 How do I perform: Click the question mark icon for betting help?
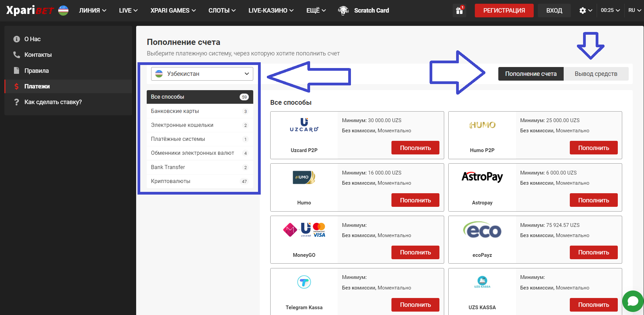pos(16,102)
